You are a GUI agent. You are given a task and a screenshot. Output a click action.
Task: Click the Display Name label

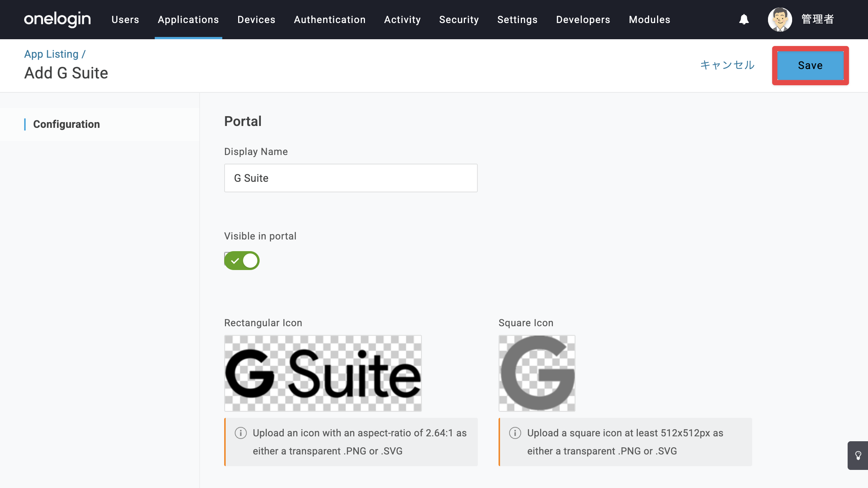[256, 152]
